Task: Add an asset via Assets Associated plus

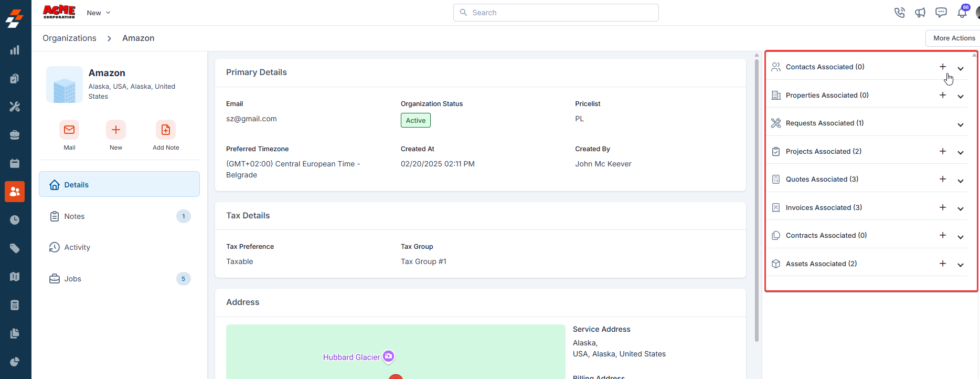Action: click(943, 264)
